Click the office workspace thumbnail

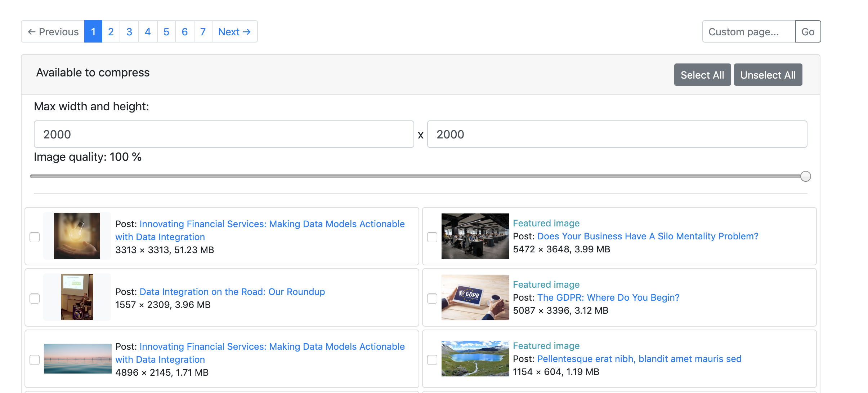point(475,236)
